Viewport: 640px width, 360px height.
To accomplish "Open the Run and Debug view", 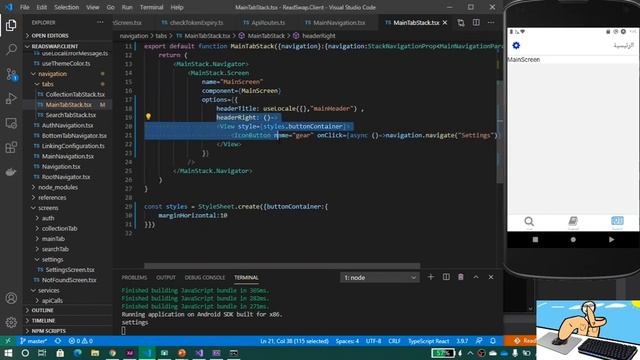I will pyautogui.click(x=11, y=98).
